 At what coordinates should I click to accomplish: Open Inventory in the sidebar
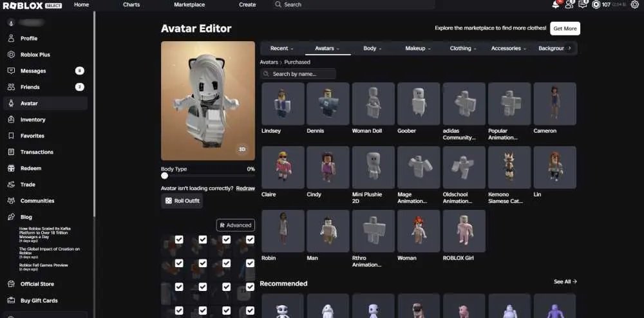pyautogui.click(x=45, y=120)
